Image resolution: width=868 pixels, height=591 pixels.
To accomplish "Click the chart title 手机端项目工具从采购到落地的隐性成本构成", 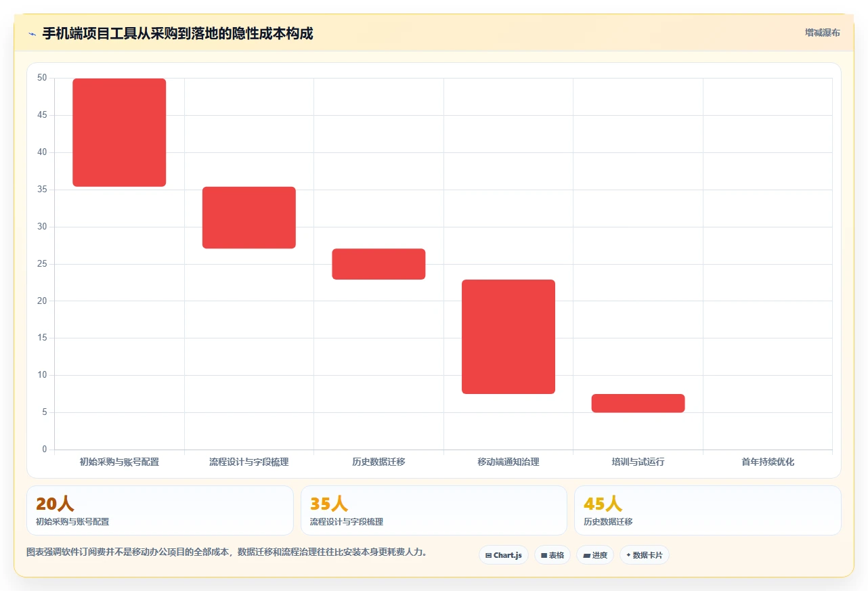I will click(x=178, y=33).
